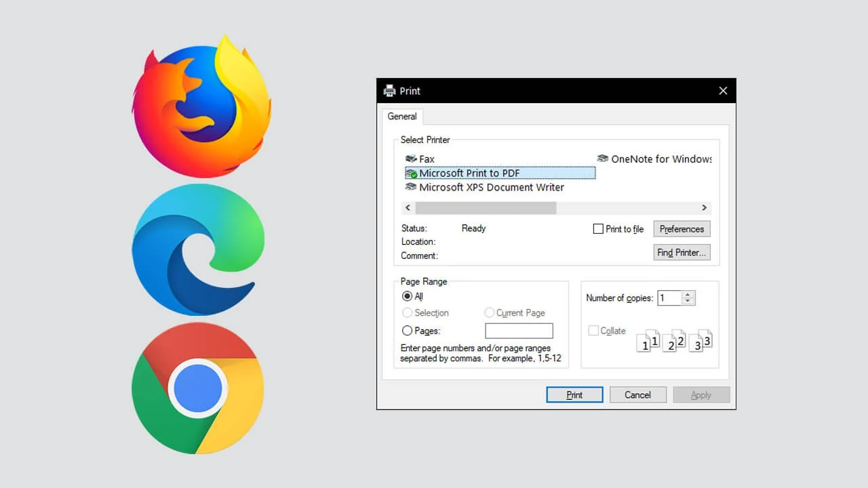The height and width of the screenshot is (488, 868).
Task: Click the Number of copies field
Action: 669,298
